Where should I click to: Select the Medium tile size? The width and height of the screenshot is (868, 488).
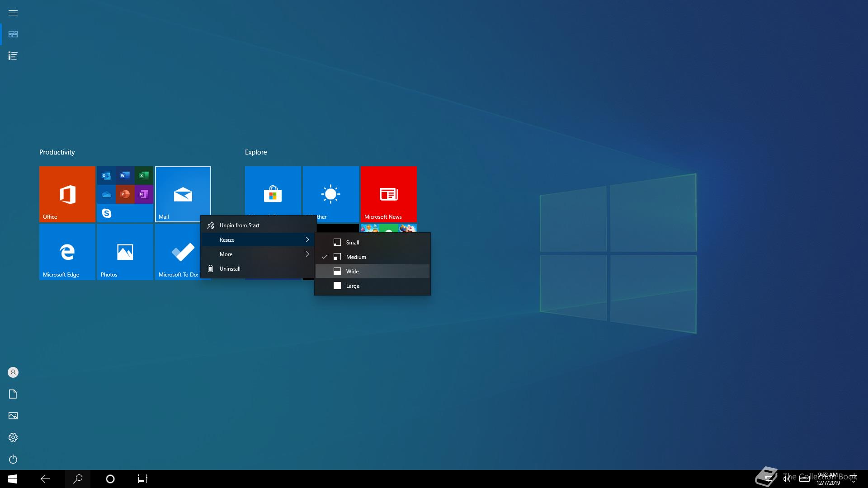pos(373,257)
